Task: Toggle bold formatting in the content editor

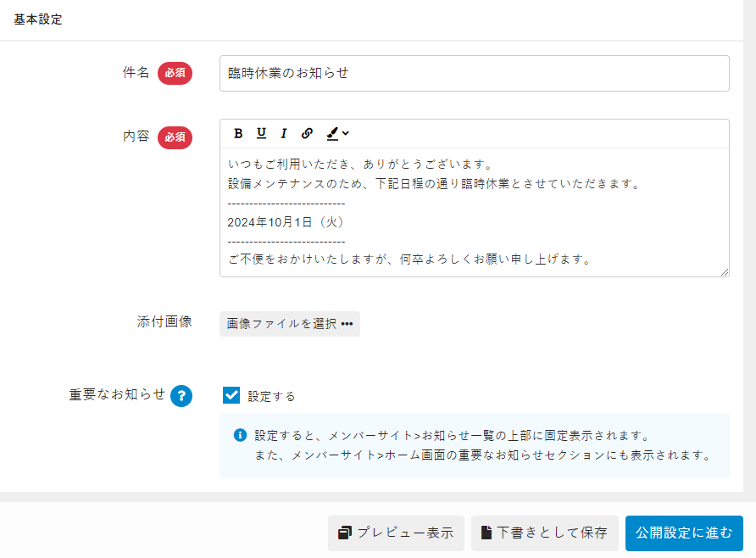Action: click(x=238, y=133)
